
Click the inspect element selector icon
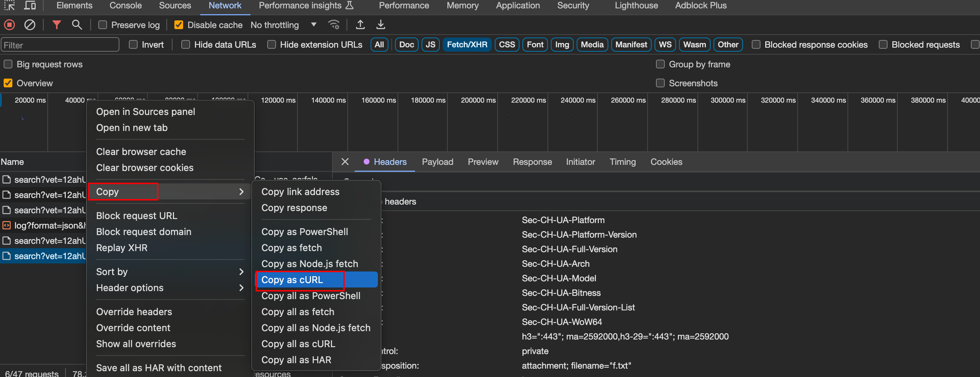coord(9,5)
